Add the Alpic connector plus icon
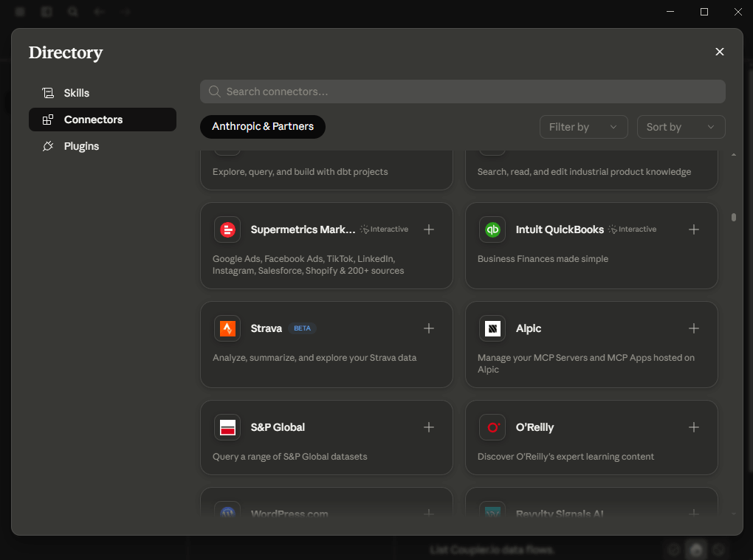 [x=693, y=328]
